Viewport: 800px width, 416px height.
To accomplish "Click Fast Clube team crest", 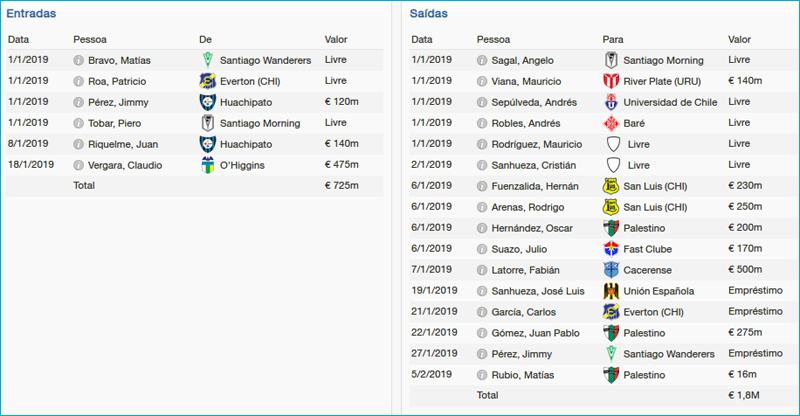I will [611, 249].
